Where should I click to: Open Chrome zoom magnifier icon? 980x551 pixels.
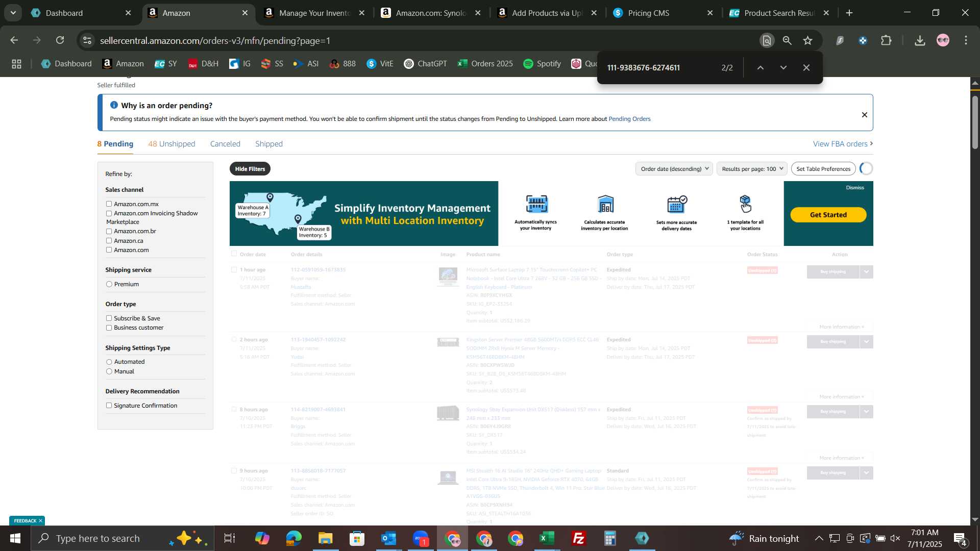pos(787,40)
